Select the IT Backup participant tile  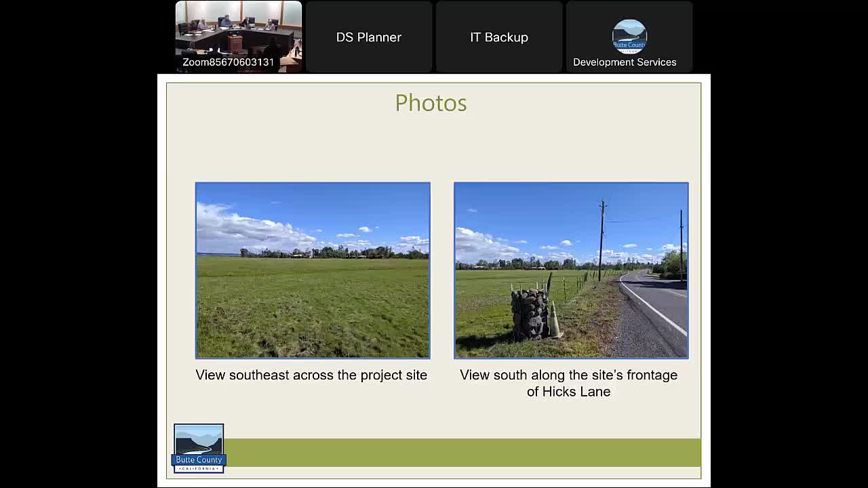499,37
